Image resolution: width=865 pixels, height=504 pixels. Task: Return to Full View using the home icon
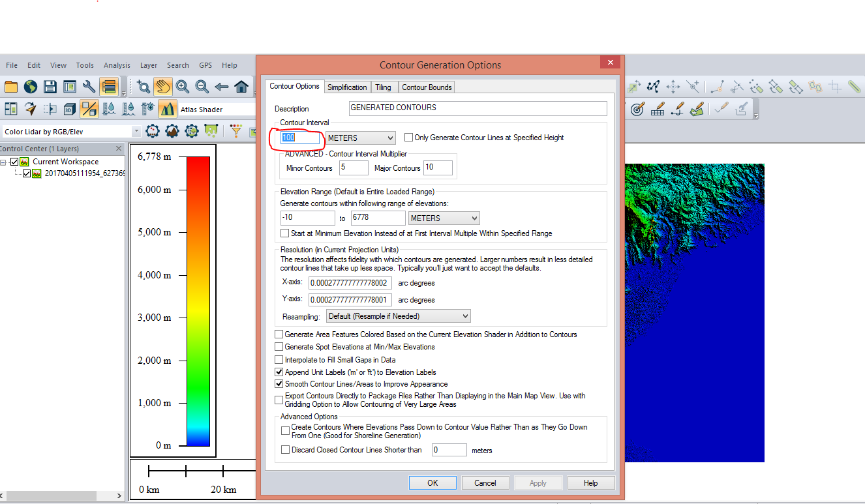(240, 86)
